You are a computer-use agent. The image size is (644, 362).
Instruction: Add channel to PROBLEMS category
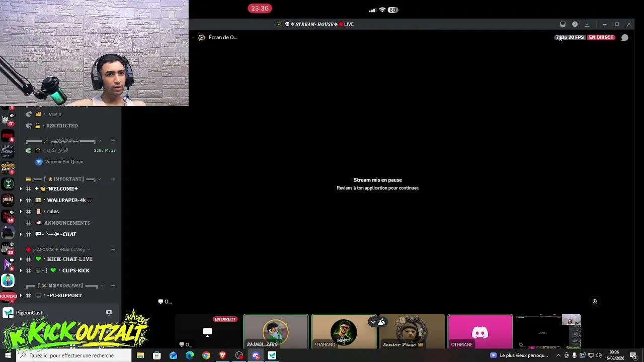(113, 286)
